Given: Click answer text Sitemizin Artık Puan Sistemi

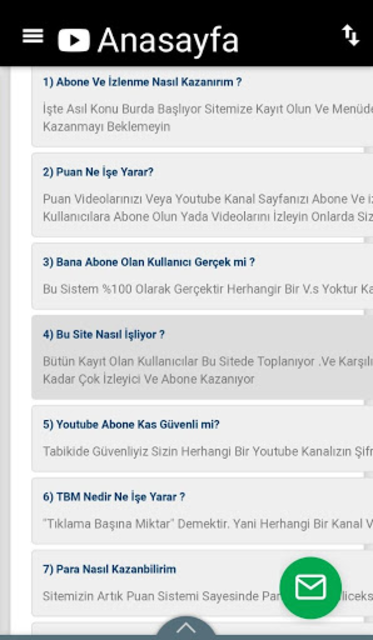Looking at the screenshot, I should tap(161, 596).
